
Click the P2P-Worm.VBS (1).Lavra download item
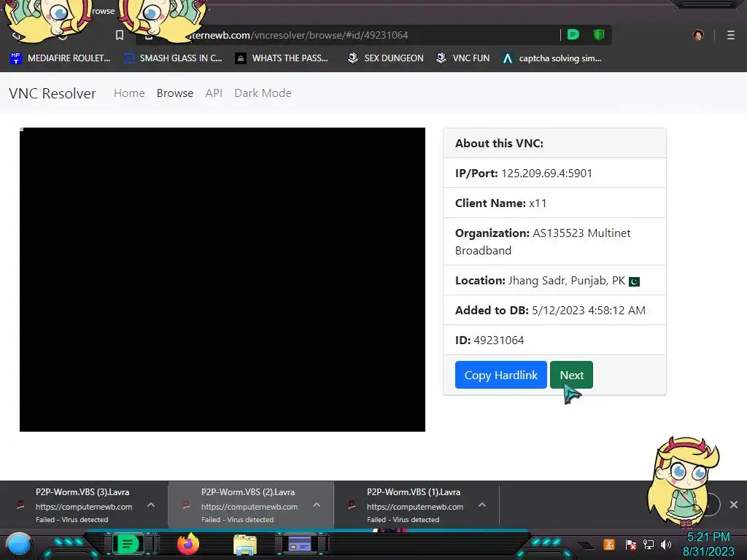(417, 505)
